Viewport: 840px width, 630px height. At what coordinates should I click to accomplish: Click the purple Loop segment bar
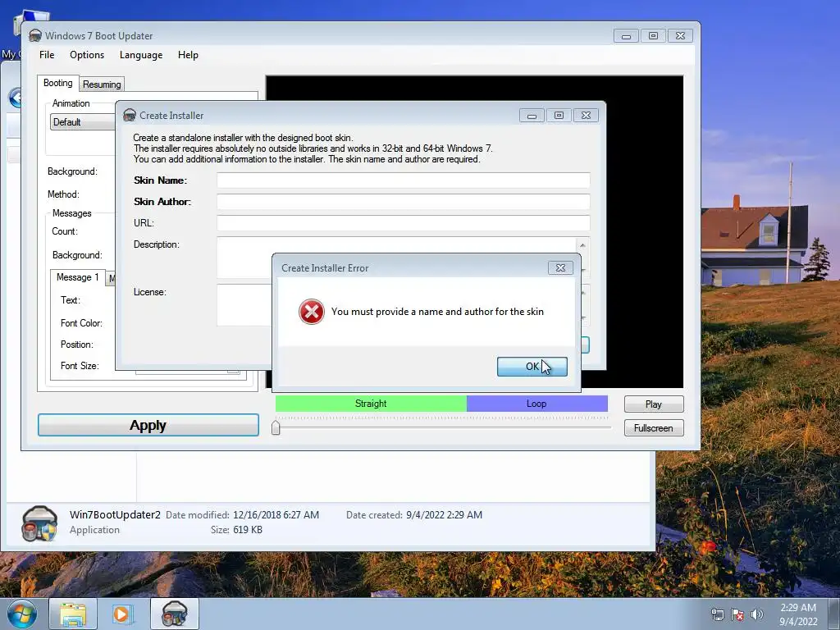[536, 404]
